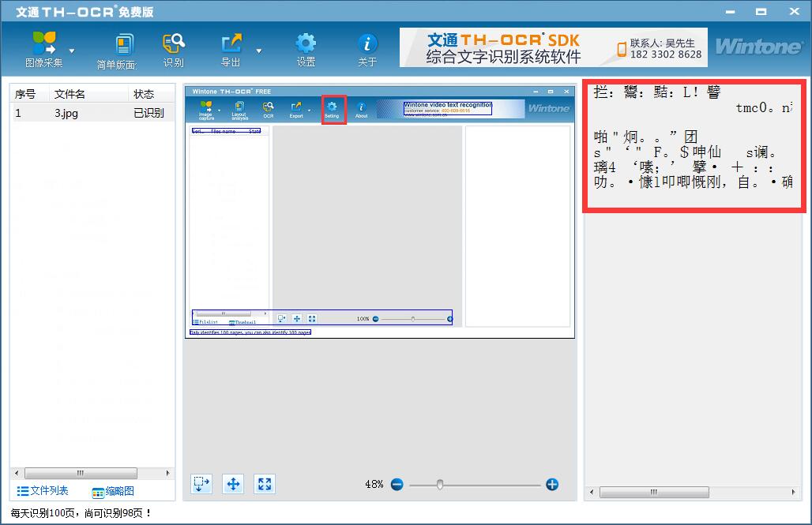
Task: Expand the 导出 dropdown arrow
Action: 259,51
